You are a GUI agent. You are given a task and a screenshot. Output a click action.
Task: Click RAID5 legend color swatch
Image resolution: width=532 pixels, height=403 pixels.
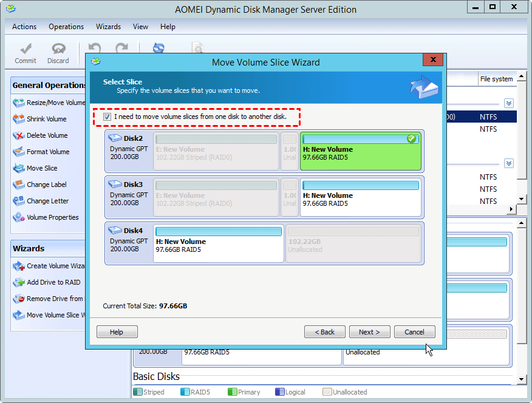(x=185, y=392)
